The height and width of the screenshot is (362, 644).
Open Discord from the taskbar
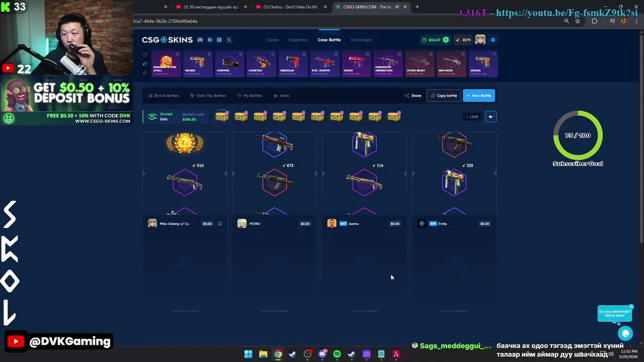(323, 354)
